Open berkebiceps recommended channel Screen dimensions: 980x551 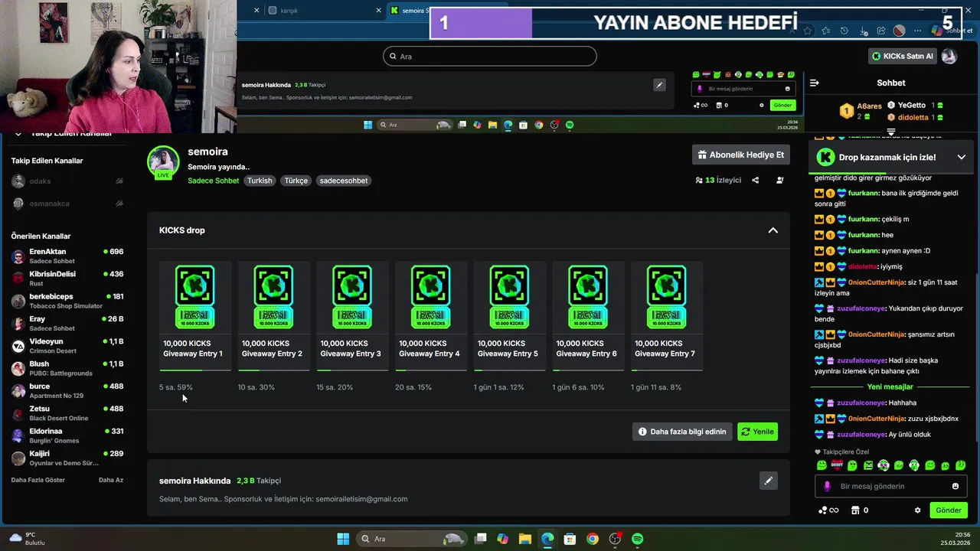coord(67,301)
